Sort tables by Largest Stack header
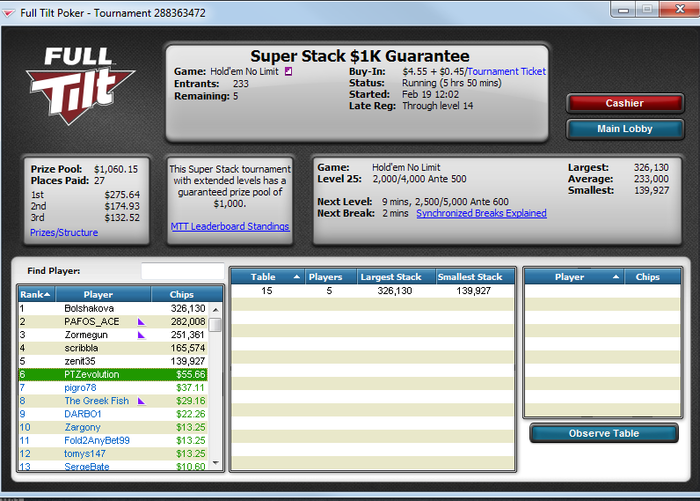This screenshot has height=501, width=700. (396, 277)
